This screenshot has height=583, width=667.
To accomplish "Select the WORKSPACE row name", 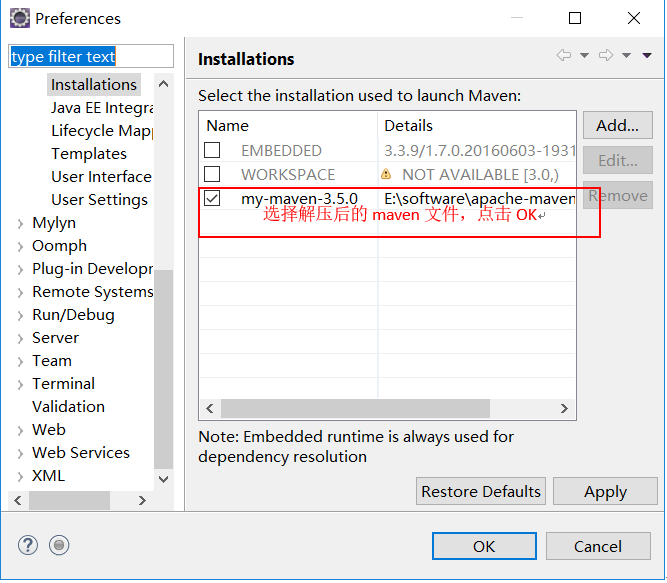I will pyautogui.click(x=288, y=175).
